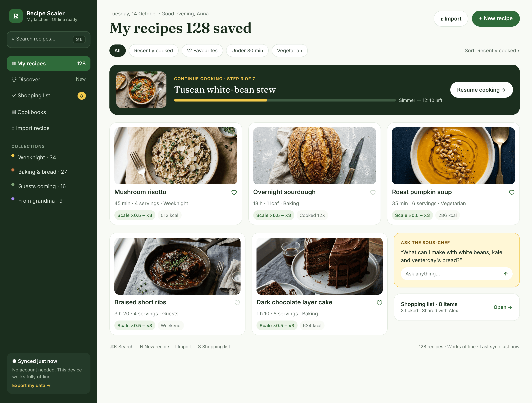The height and width of the screenshot is (403, 532).
Task: Focus the Search recipes field
Action: pos(49,40)
